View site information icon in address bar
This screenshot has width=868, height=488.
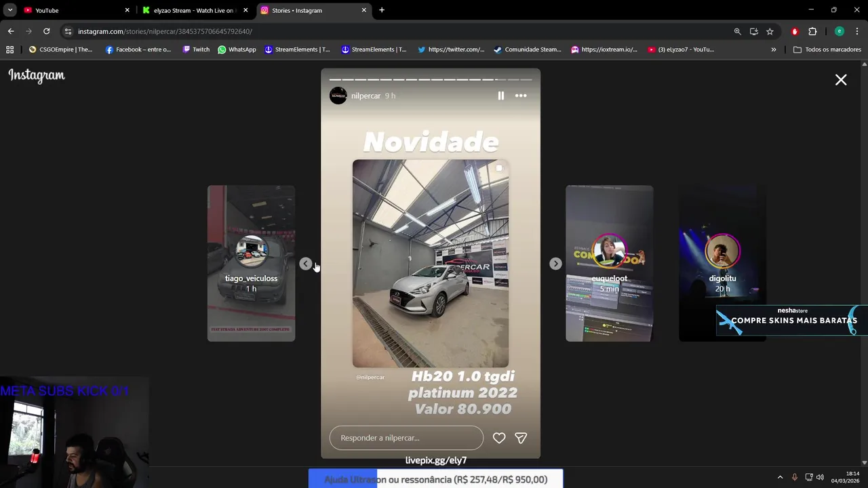tap(68, 31)
